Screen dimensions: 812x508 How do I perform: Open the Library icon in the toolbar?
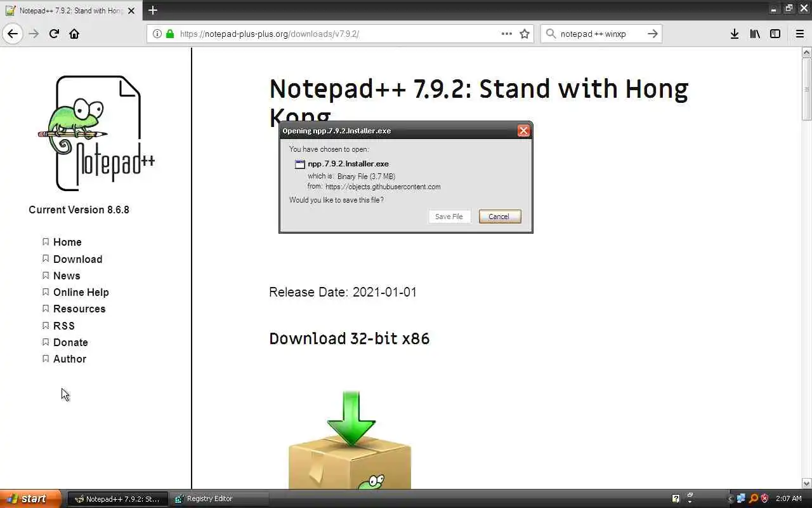[x=754, y=34]
